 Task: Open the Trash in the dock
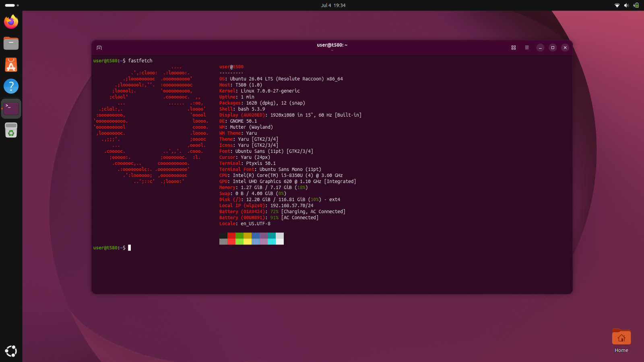point(11,130)
